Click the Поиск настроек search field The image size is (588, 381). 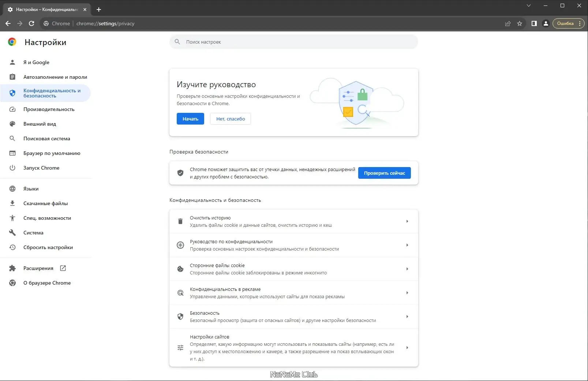tap(293, 42)
